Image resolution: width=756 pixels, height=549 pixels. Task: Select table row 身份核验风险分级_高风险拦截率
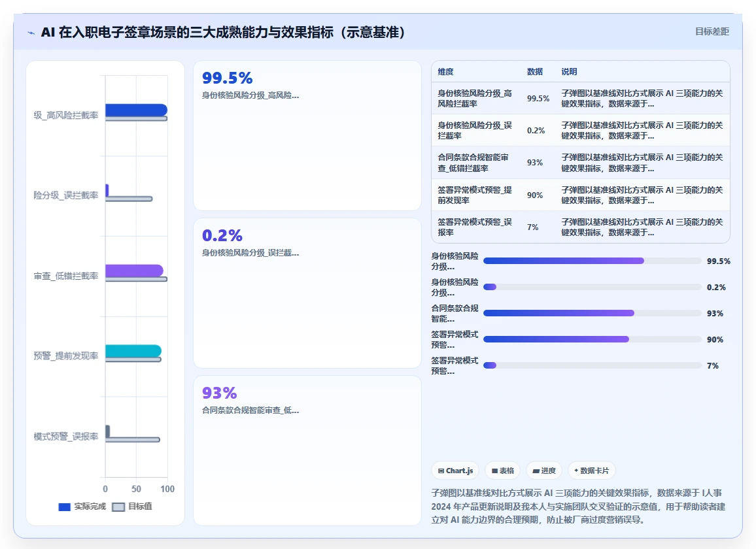pyautogui.click(x=581, y=98)
